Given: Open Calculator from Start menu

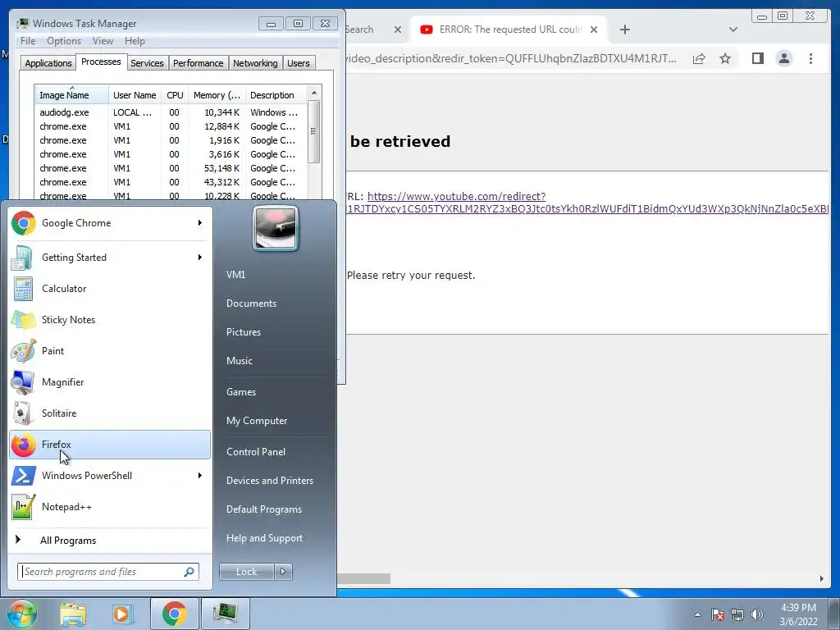Looking at the screenshot, I should tap(110, 288).
